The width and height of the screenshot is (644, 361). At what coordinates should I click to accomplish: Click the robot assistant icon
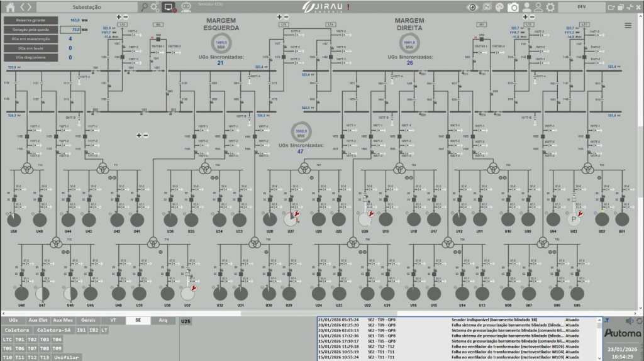(186, 7)
